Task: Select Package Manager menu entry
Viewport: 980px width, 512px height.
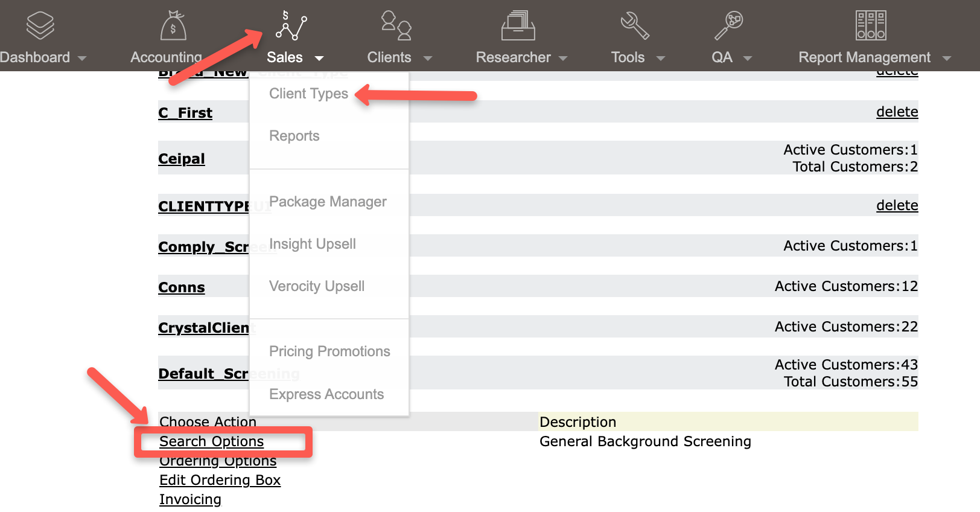Action: 328,202
